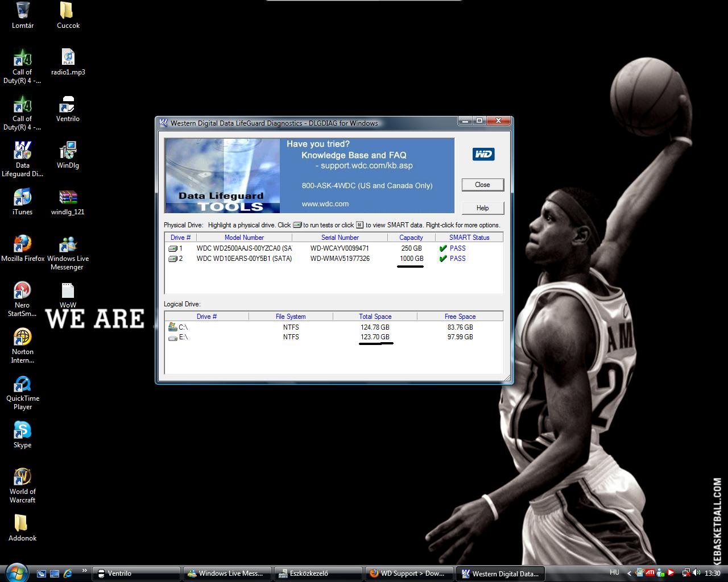Viewport: 728px width, 582px height.
Task: Click serial number WD-WCAYV0099471
Action: coord(340,248)
